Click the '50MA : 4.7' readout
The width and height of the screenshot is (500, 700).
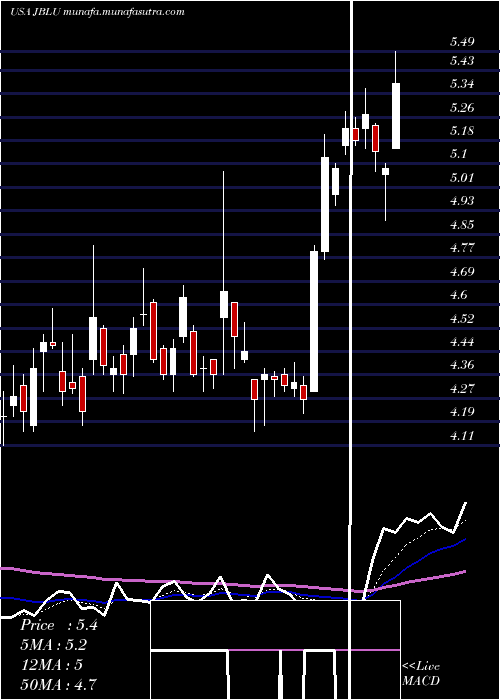(58, 684)
